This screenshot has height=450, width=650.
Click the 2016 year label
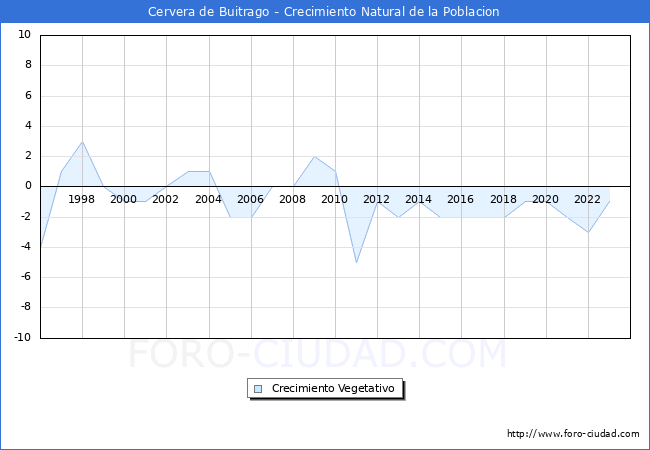pyautogui.click(x=461, y=199)
